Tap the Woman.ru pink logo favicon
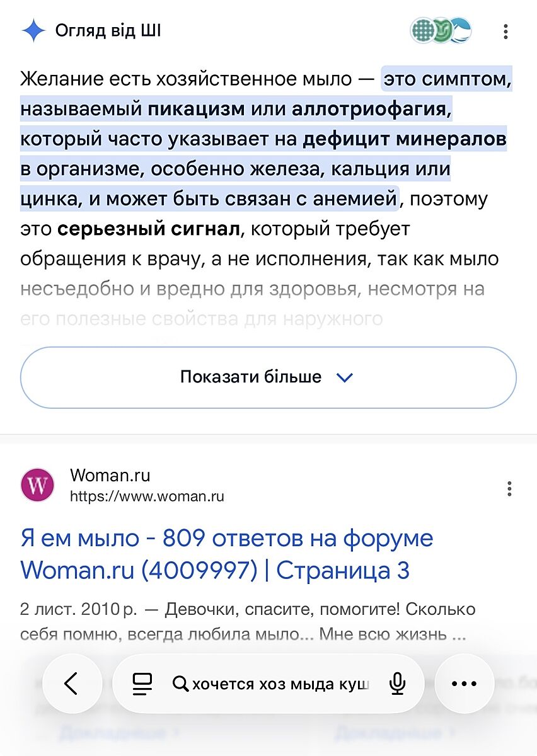This screenshot has height=756, width=537. pos(38,485)
